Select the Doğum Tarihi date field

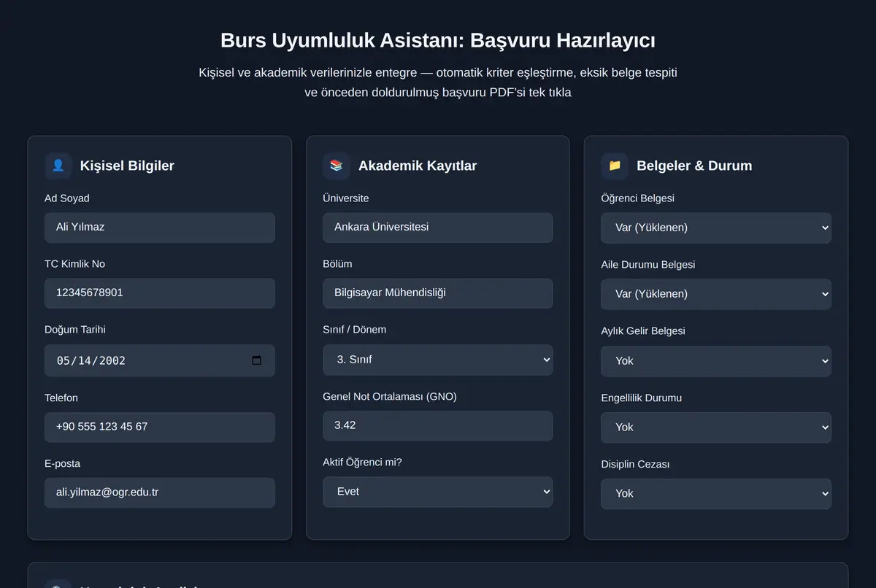pyautogui.click(x=160, y=360)
